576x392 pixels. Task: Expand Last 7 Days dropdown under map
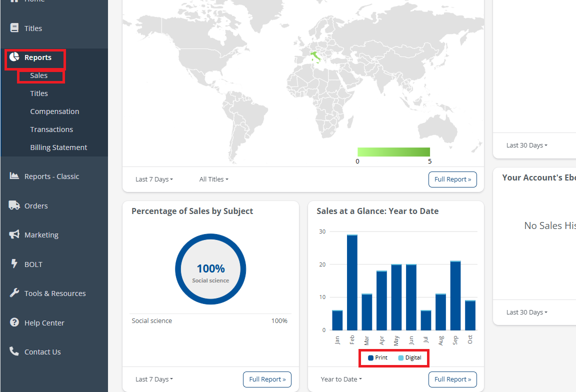(154, 179)
